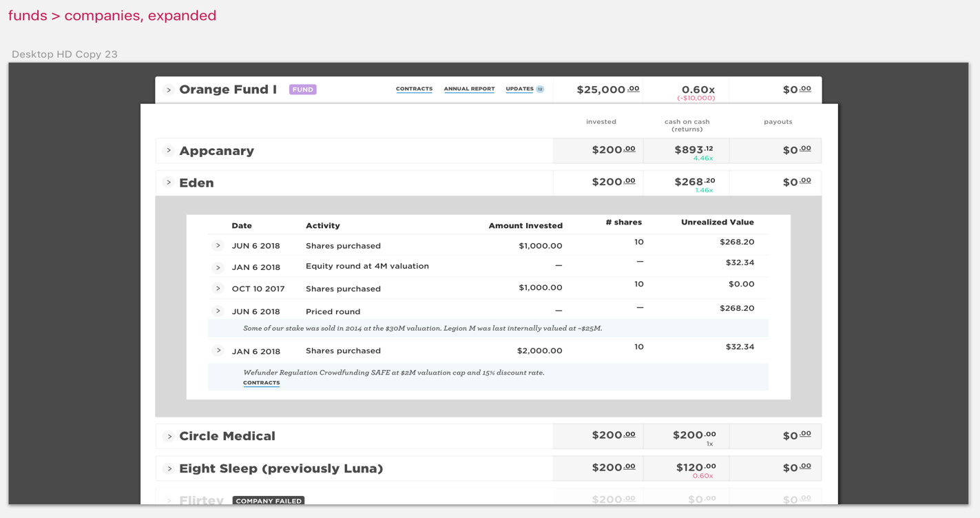Click the 0.60x fund cash-on-cash multiple
The width and height of the screenshot is (980, 518).
pyautogui.click(x=698, y=90)
